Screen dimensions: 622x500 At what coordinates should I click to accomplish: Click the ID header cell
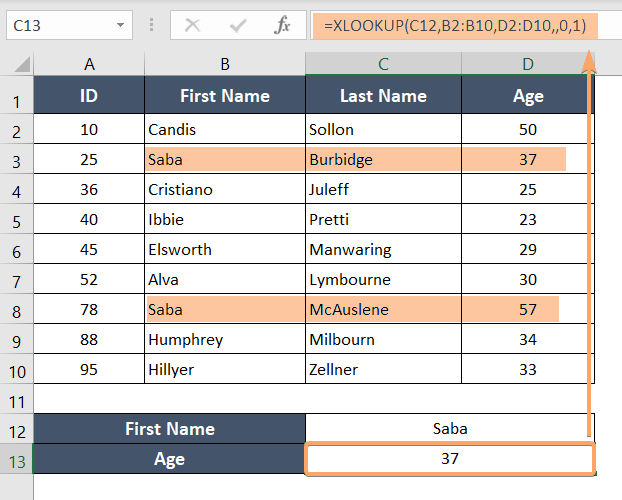point(89,95)
